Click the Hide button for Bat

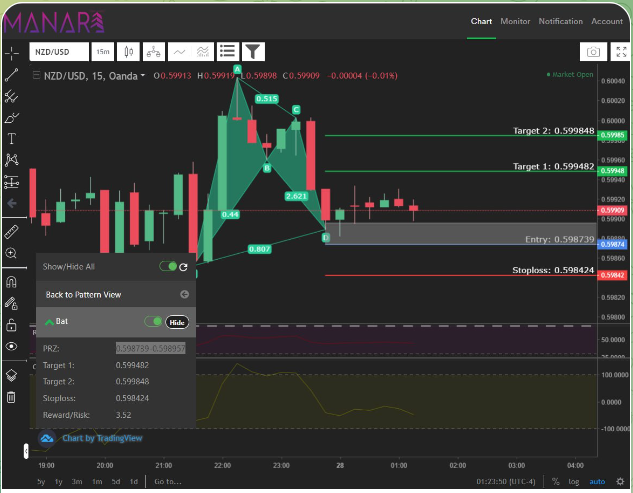click(177, 322)
